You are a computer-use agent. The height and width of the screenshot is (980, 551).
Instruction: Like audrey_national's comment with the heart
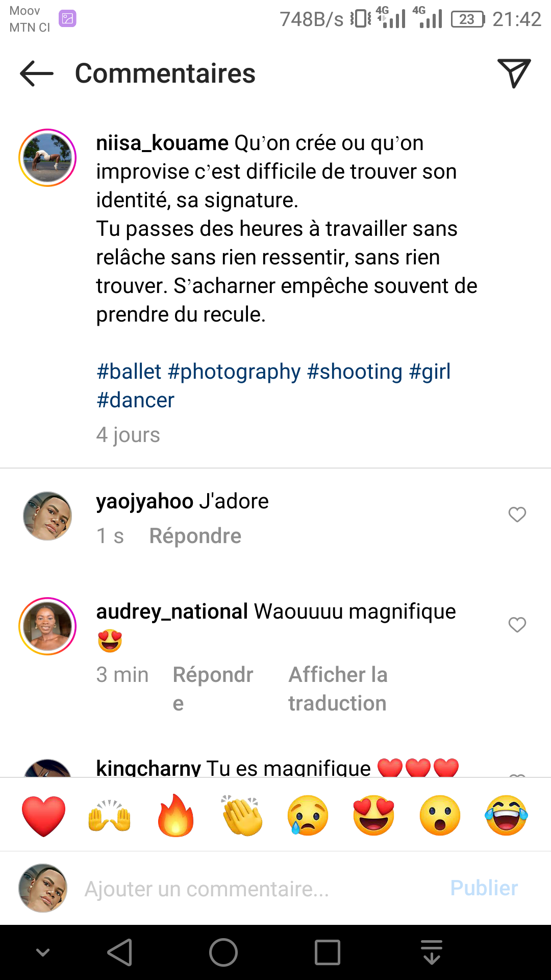[x=517, y=625]
